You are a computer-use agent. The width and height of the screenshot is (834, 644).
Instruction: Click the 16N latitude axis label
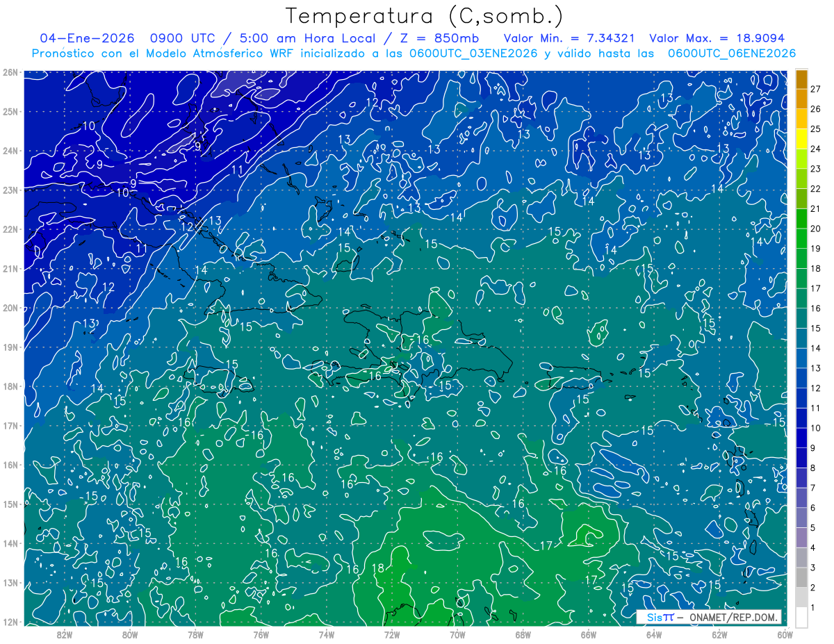tap(10, 465)
